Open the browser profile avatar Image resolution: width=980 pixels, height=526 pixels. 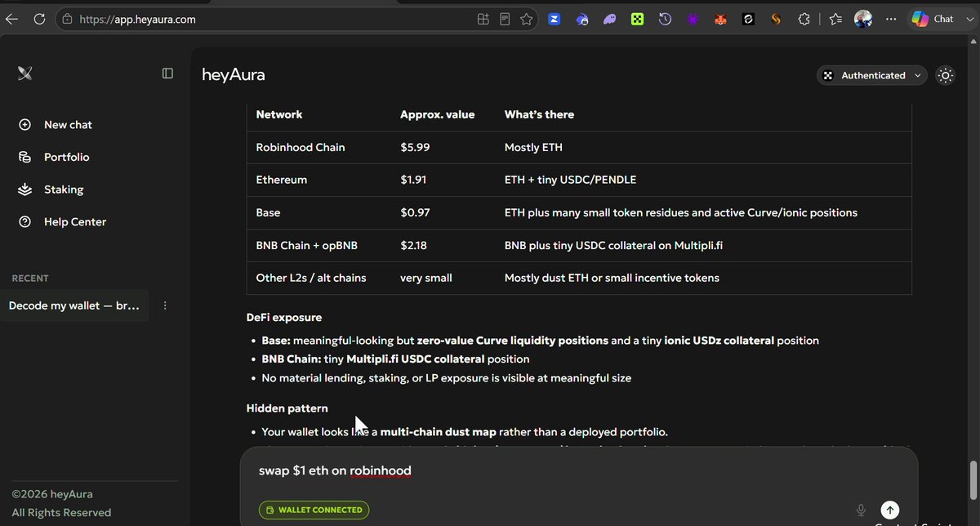tap(863, 19)
